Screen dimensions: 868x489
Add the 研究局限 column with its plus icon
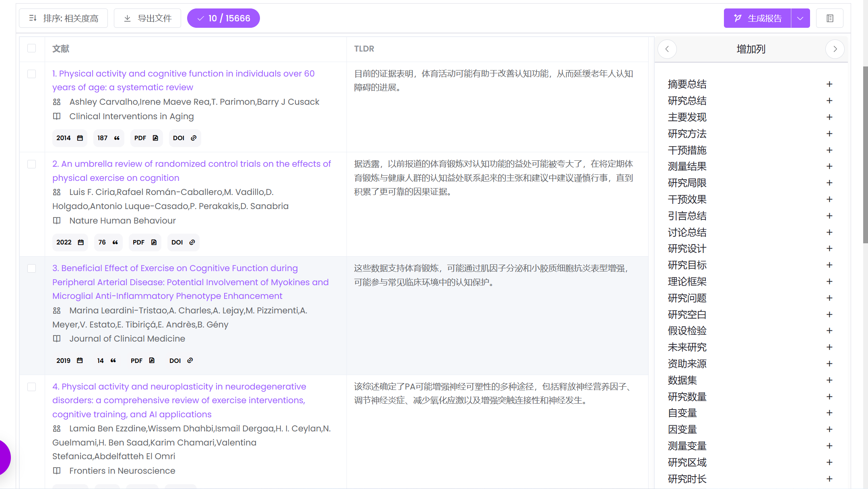click(829, 183)
